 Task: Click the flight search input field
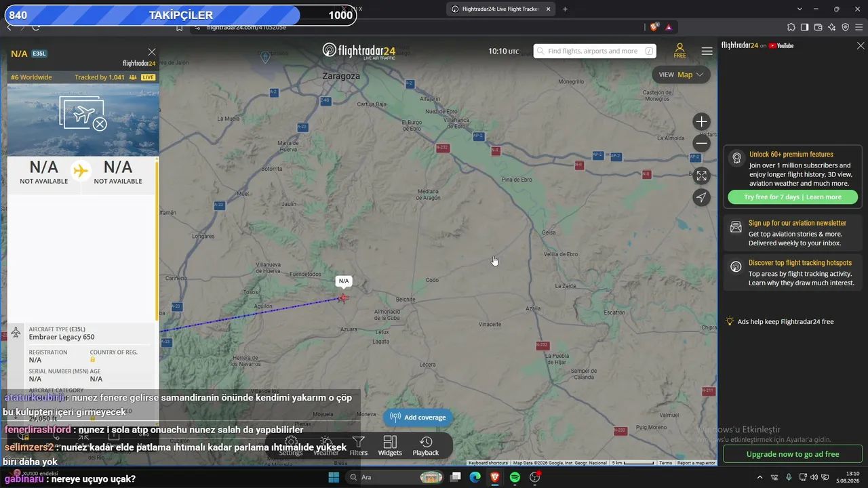coord(595,51)
